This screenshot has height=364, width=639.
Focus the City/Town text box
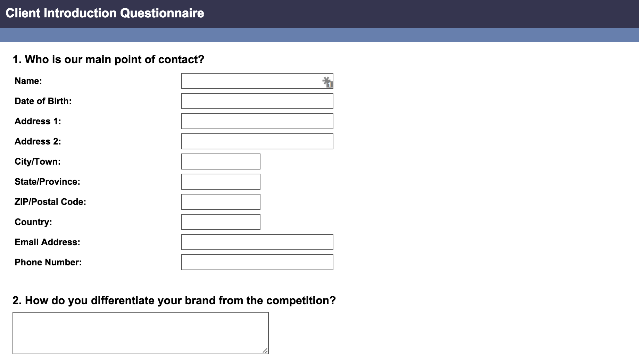click(221, 162)
